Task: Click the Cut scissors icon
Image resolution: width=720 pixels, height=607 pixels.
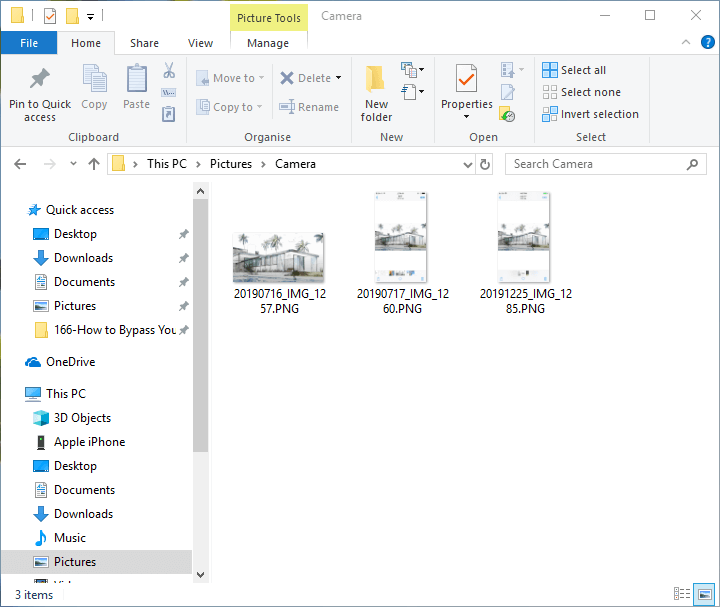Action: click(169, 70)
